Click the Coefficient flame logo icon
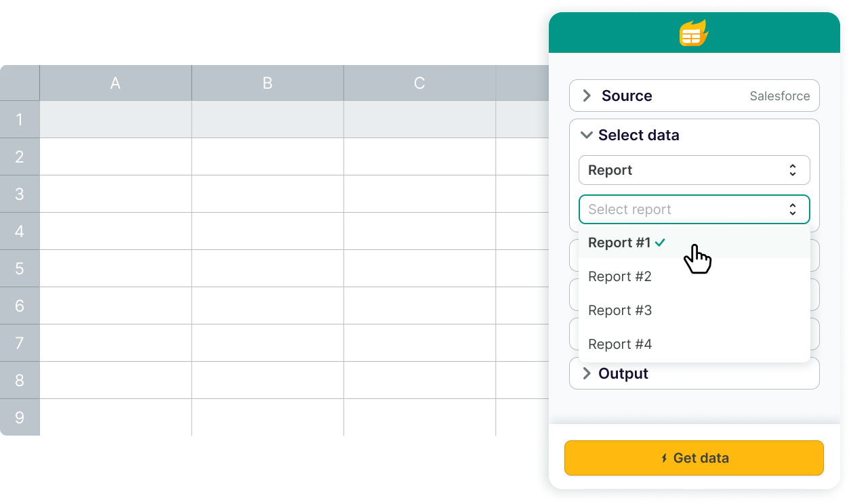The image size is (851, 504). click(x=694, y=33)
